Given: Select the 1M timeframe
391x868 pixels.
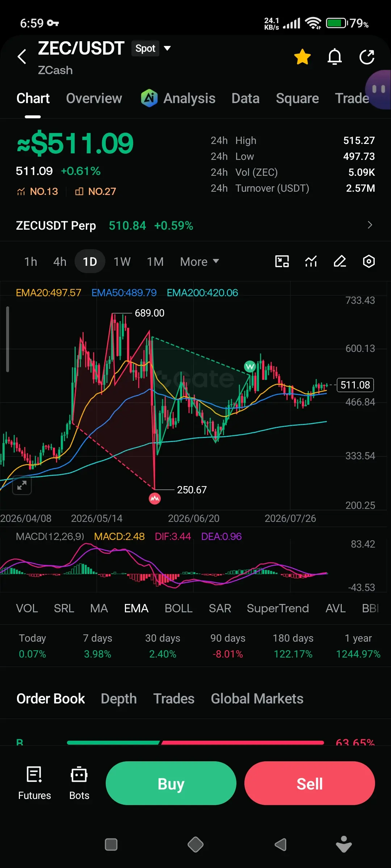Looking at the screenshot, I should (155, 261).
